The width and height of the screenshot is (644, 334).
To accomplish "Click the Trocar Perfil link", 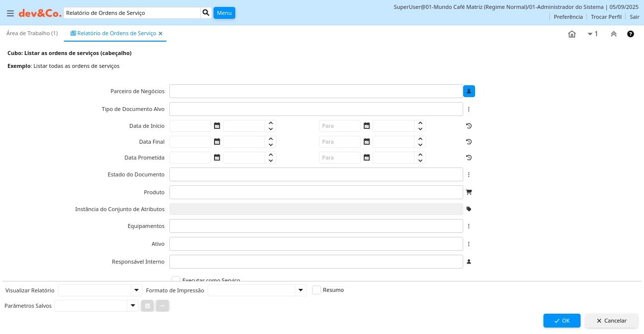I will coord(606,17).
